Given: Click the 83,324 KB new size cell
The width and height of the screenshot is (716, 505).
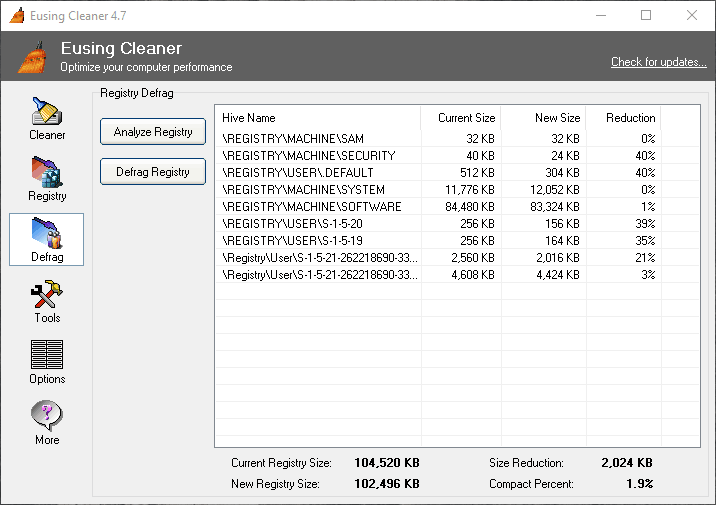Looking at the screenshot, I should point(555,207).
